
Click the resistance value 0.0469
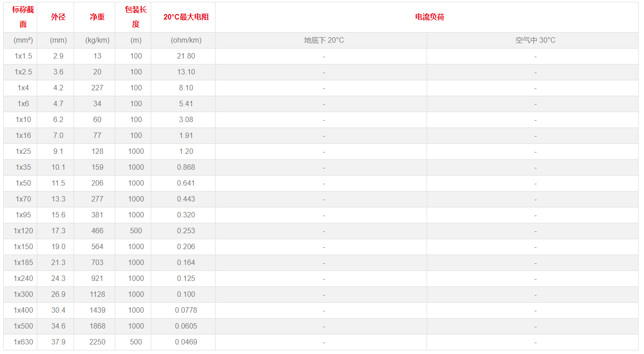[x=186, y=342]
